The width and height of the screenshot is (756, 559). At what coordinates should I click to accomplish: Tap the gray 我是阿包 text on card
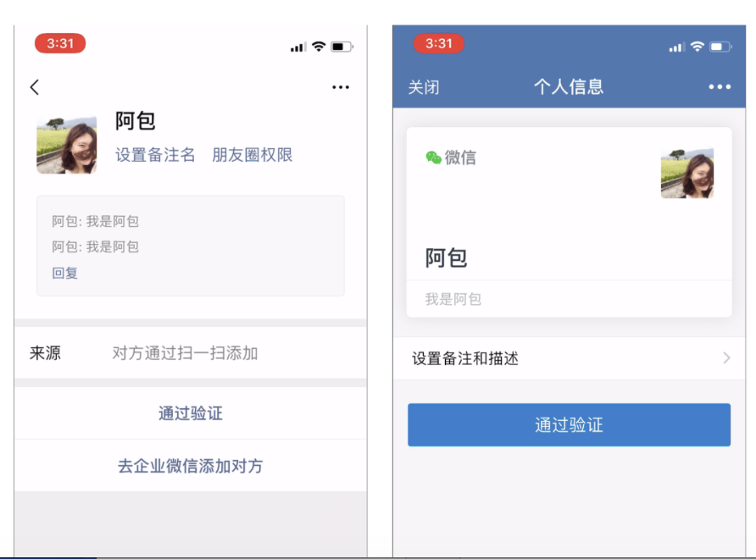453,299
